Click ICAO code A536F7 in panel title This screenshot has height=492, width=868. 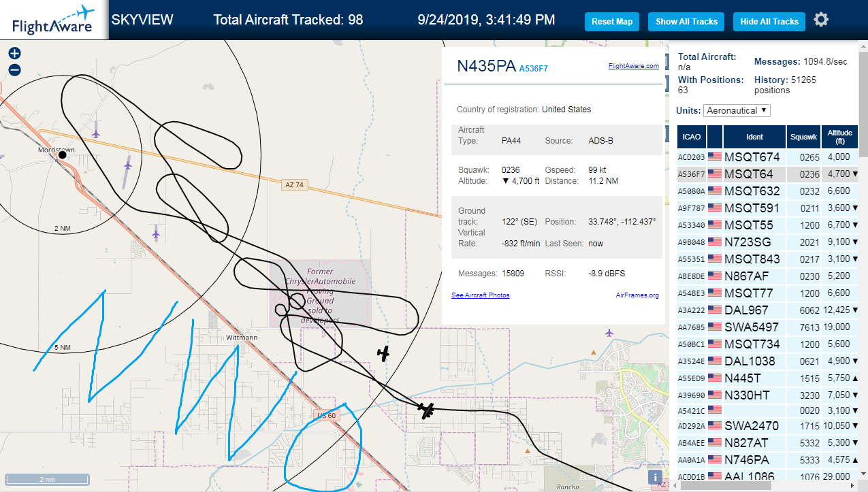coord(534,69)
